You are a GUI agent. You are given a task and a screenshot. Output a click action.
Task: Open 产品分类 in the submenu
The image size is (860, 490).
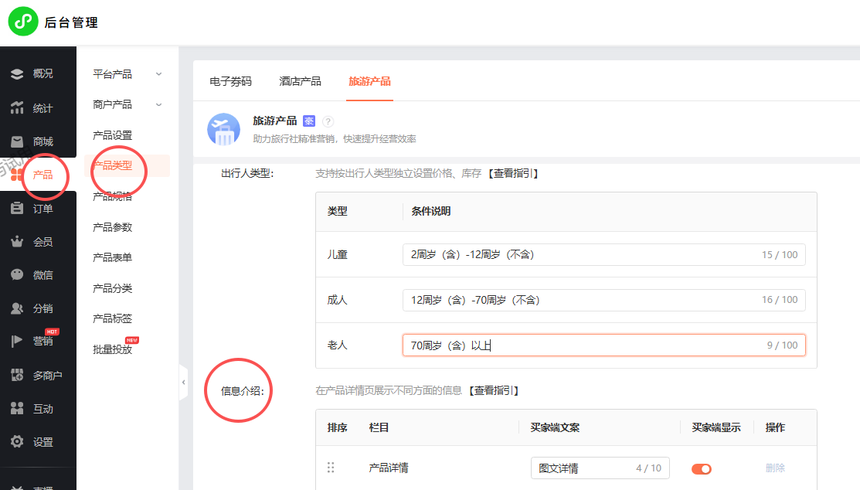112,288
